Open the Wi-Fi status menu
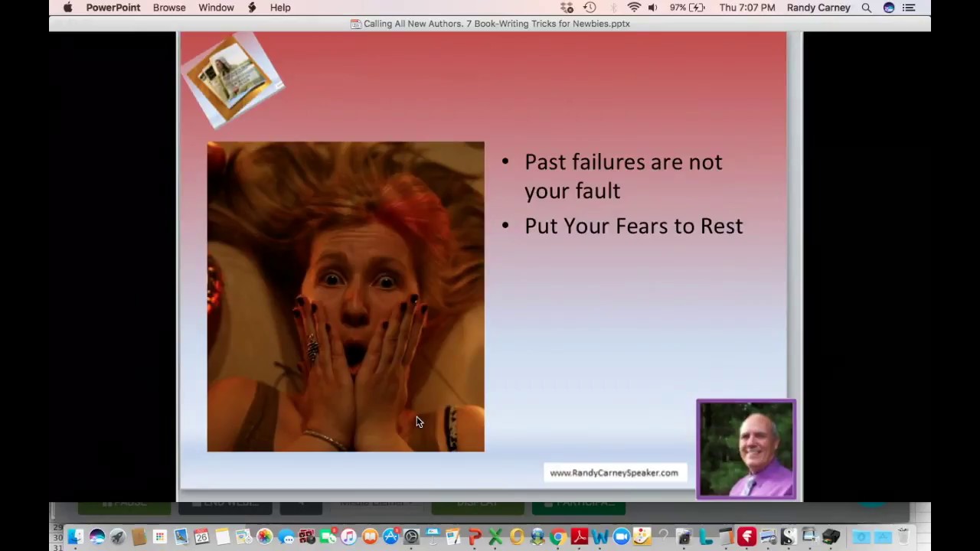The width and height of the screenshot is (980, 551). [x=634, y=8]
